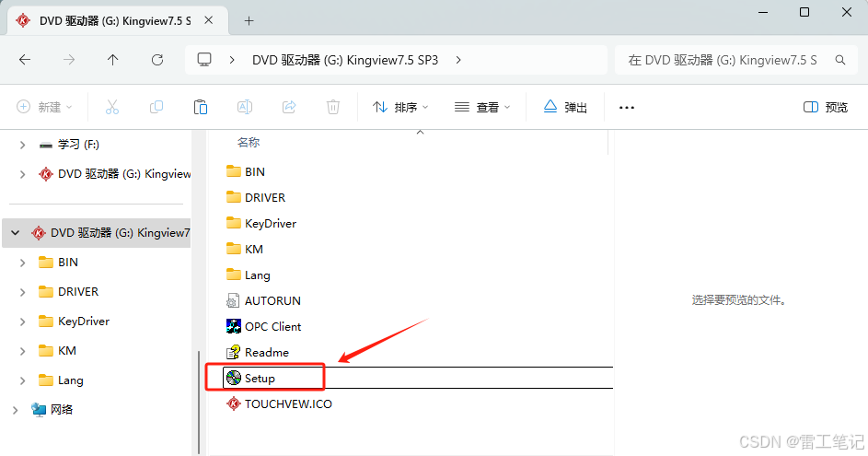
Task: Select the KM folder in file list
Action: 245,250
